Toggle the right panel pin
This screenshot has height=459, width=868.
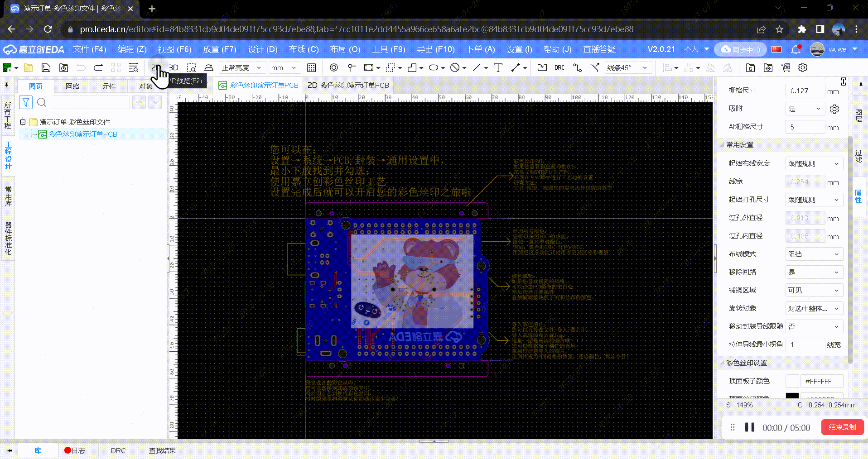pyautogui.click(x=860, y=85)
